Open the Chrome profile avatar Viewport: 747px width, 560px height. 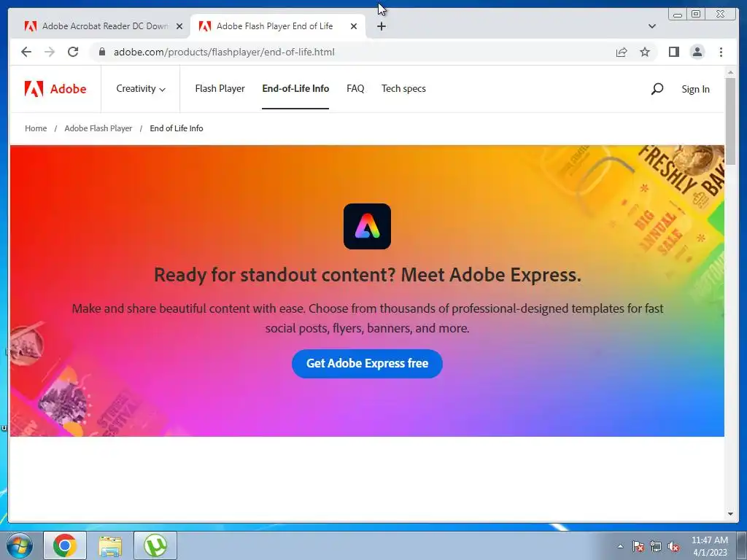pos(697,52)
